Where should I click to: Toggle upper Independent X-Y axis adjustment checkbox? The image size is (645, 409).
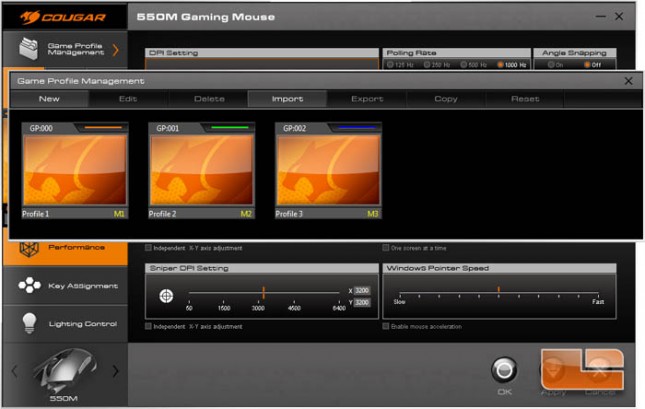[148, 248]
